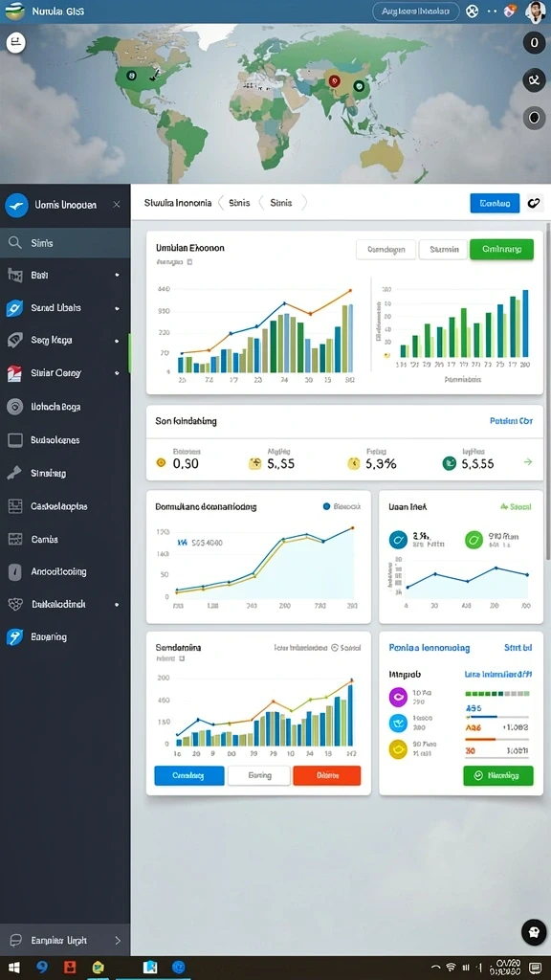Open the chat bubble at bottom right
Viewport: 551px width, 980px height.
point(534,932)
